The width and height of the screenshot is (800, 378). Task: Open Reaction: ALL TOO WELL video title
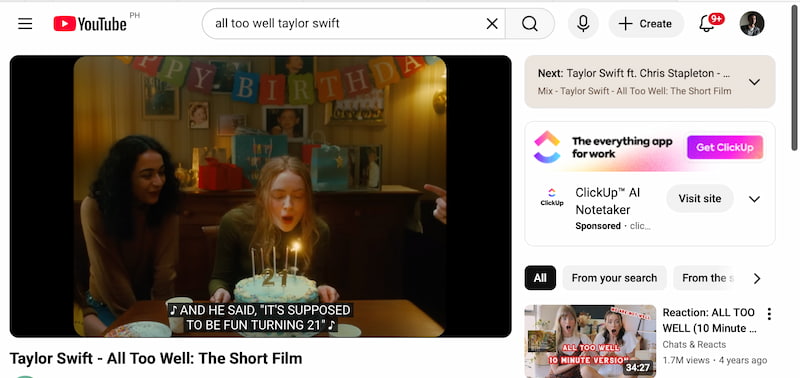click(x=708, y=320)
